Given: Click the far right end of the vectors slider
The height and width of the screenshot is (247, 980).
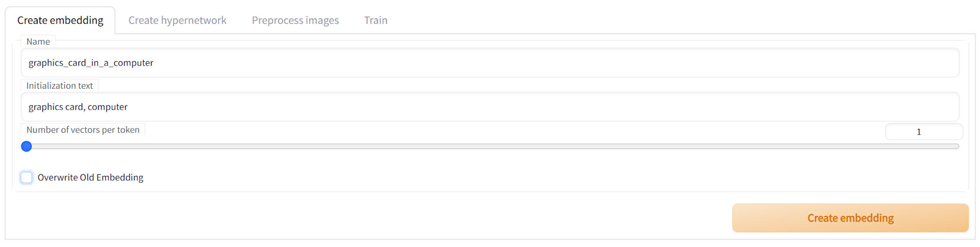Looking at the screenshot, I should [957, 147].
